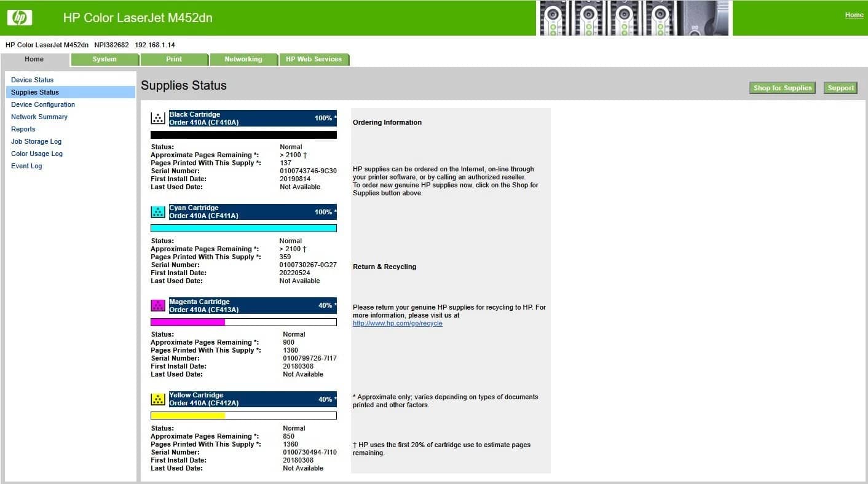Click the black toner level bar
The height and width of the screenshot is (484, 868).
tap(243, 135)
